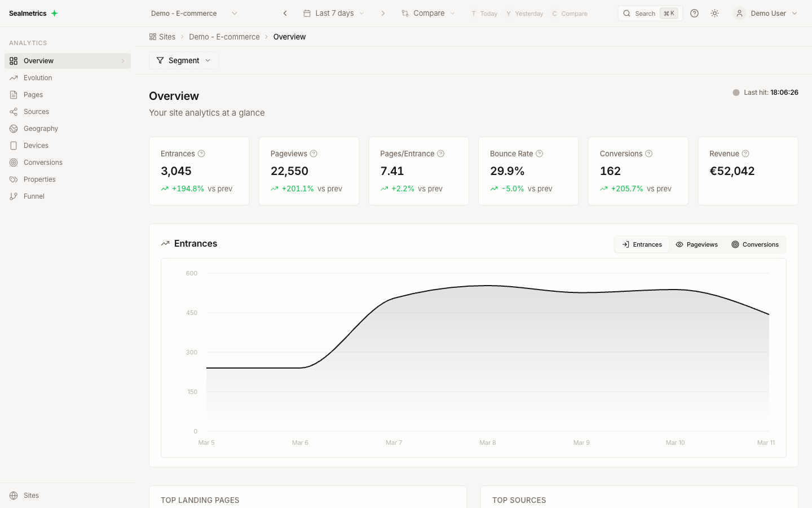Open the Overview sidebar section
Image resolution: width=812 pixels, height=508 pixels.
click(x=38, y=60)
